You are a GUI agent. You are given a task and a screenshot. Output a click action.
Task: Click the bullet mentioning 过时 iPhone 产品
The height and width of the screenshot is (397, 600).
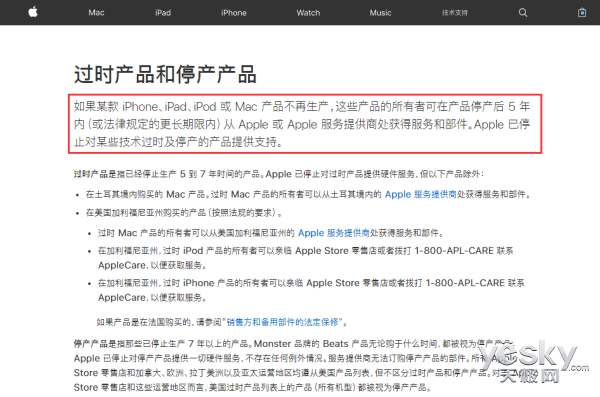(311, 290)
